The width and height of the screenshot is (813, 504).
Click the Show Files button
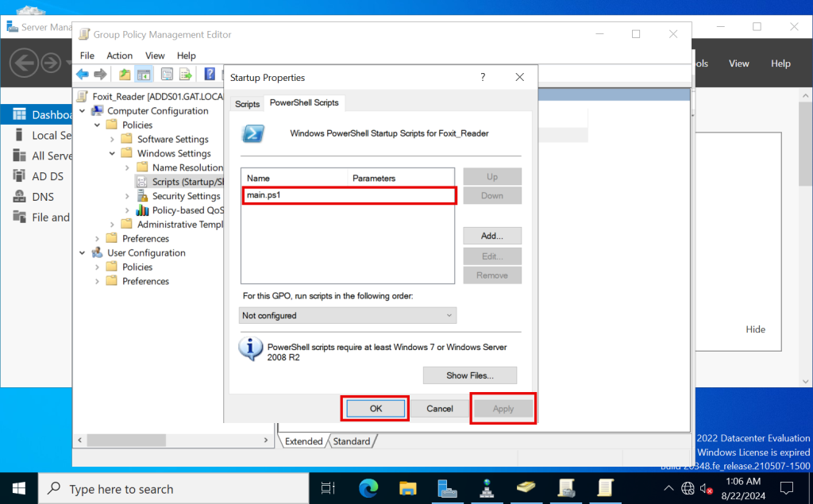click(469, 375)
